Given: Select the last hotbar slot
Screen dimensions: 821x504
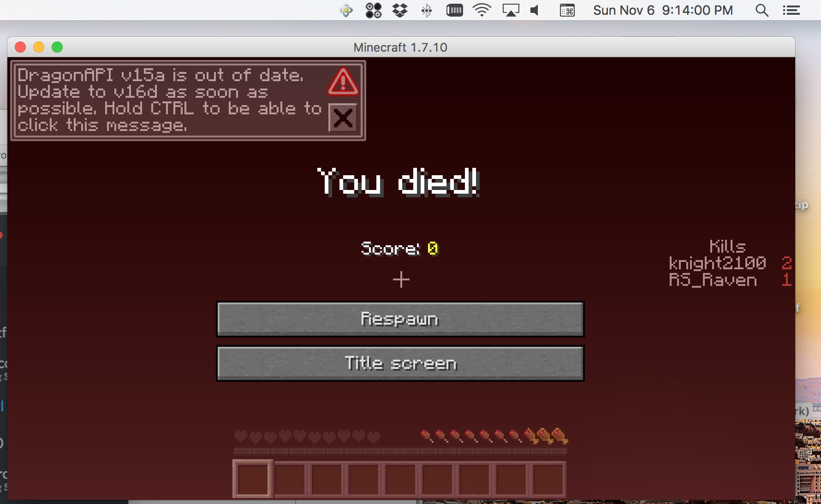Looking at the screenshot, I should (x=548, y=479).
